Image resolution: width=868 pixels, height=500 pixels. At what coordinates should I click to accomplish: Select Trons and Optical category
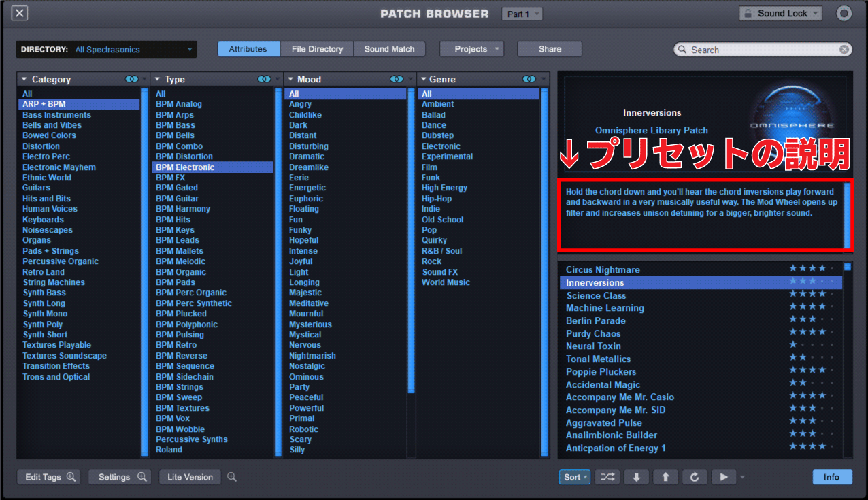pos(56,377)
